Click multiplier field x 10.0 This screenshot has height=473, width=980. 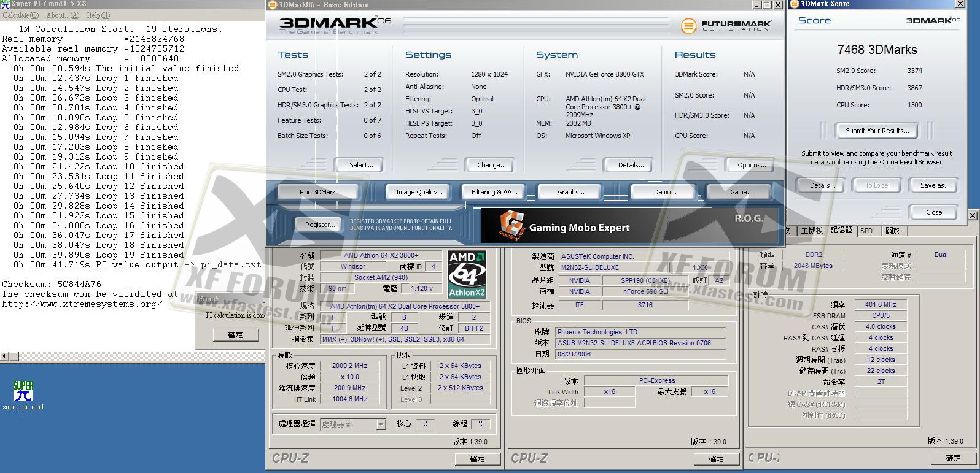point(349,377)
